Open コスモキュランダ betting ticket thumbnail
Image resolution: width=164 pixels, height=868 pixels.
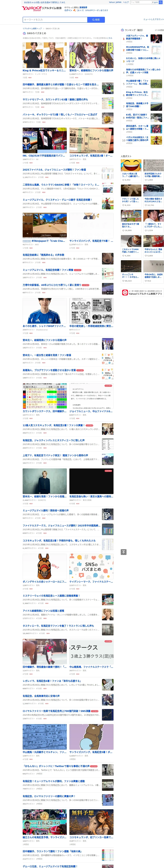click(x=91, y=140)
